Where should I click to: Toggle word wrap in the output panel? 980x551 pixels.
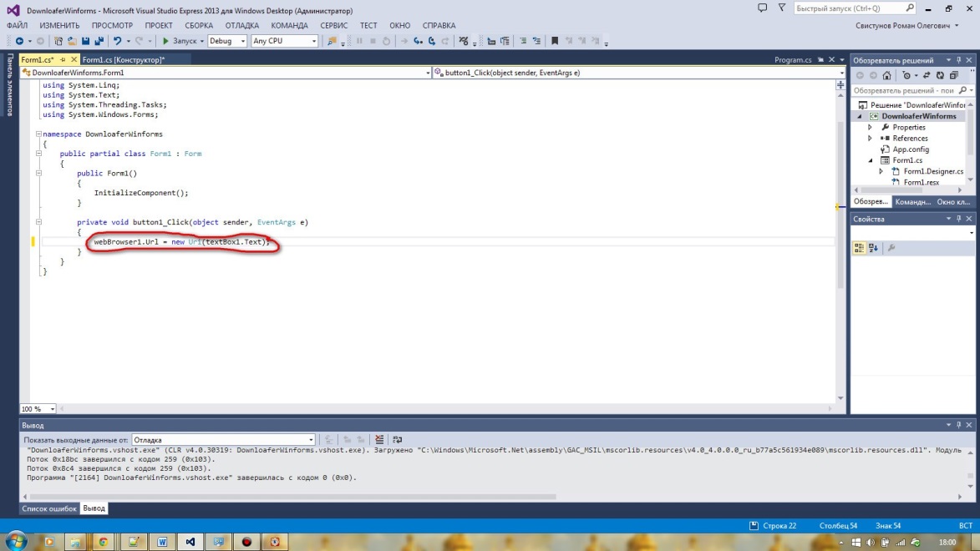point(398,440)
